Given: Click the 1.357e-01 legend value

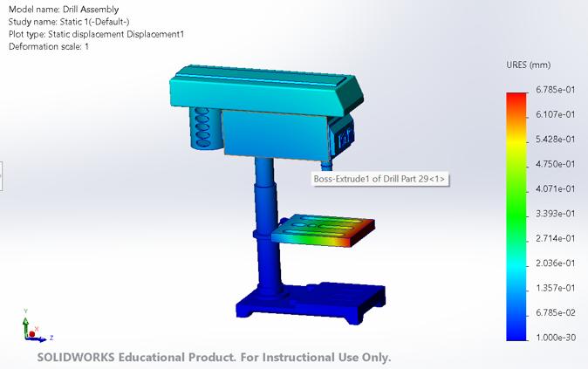Looking at the screenshot, I should [x=555, y=288].
